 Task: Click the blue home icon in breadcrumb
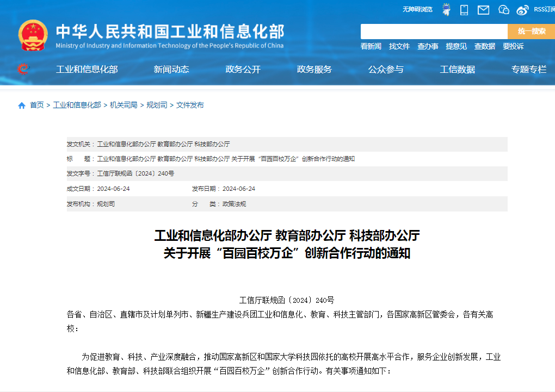(x=22, y=105)
